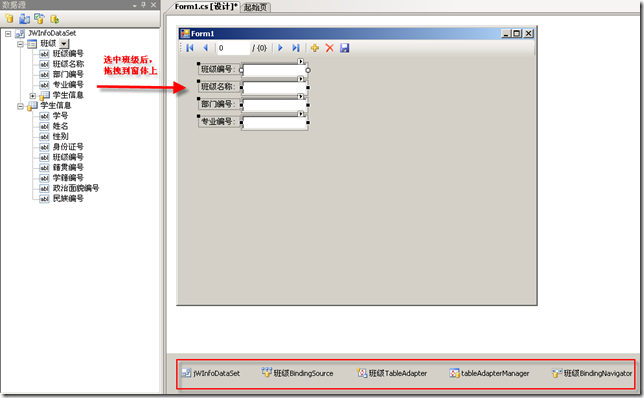Close the 数据源 panel

(x=154, y=5)
